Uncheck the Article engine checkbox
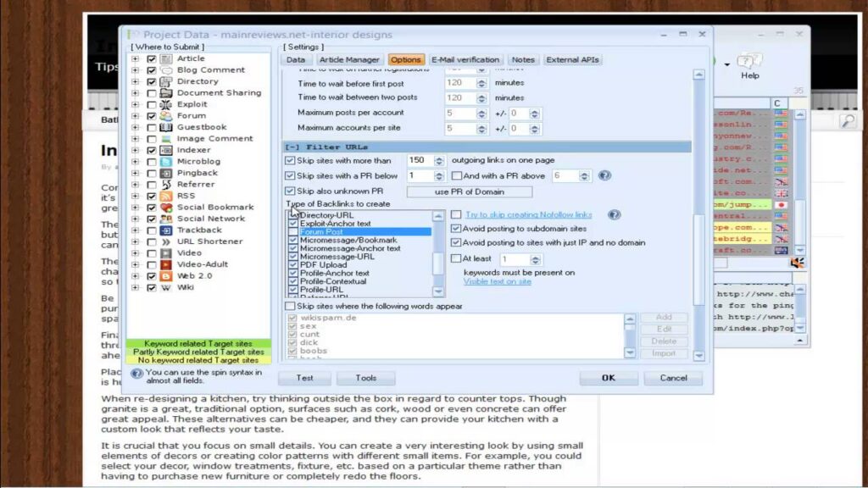 pos(151,58)
